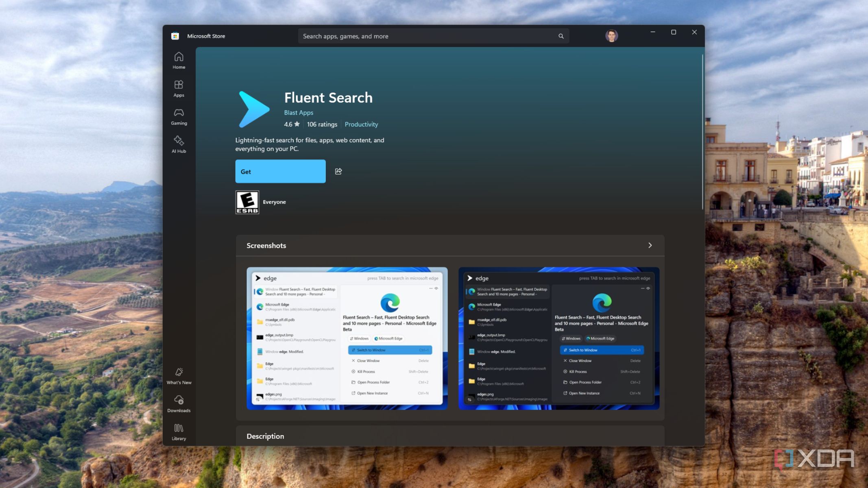868x488 pixels.
Task: Open the Productivity category link
Action: [361, 124]
